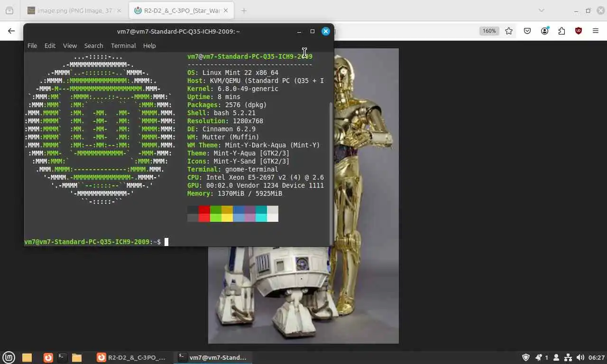607x364 pixels.
Task: Click the 'Kernel: 6.8.0-49-generic' line
Action: point(233,89)
